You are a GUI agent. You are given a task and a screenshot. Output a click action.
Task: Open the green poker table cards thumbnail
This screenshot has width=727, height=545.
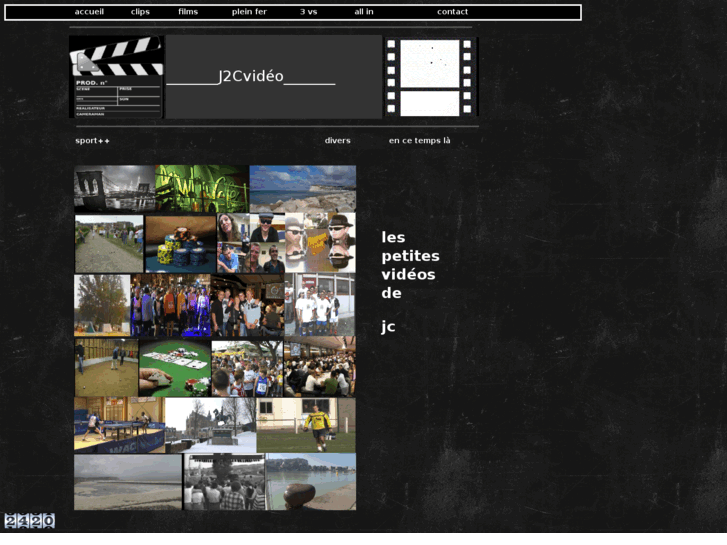click(175, 368)
